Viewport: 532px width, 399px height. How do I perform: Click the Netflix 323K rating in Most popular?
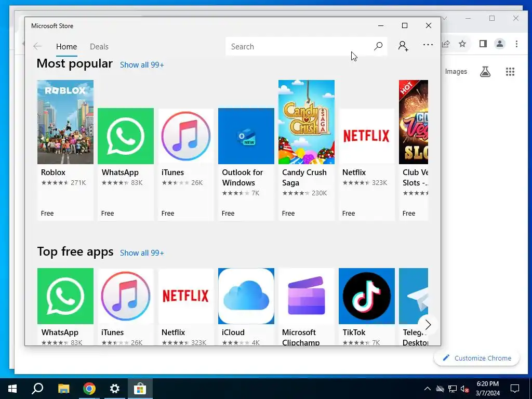(365, 182)
